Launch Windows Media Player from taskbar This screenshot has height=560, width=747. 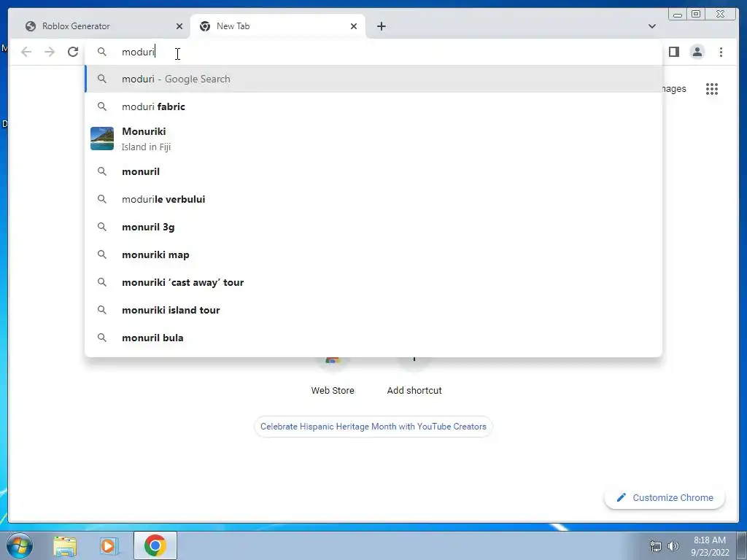point(109,545)
